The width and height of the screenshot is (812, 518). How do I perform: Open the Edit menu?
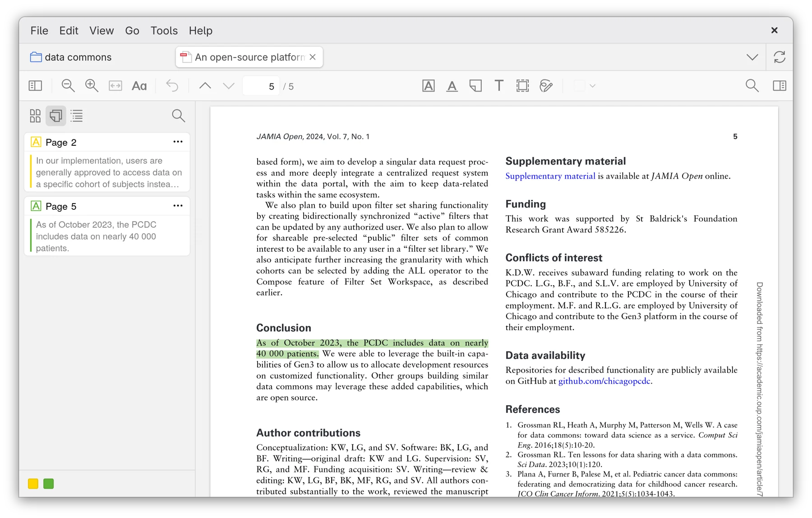point(69,31)
